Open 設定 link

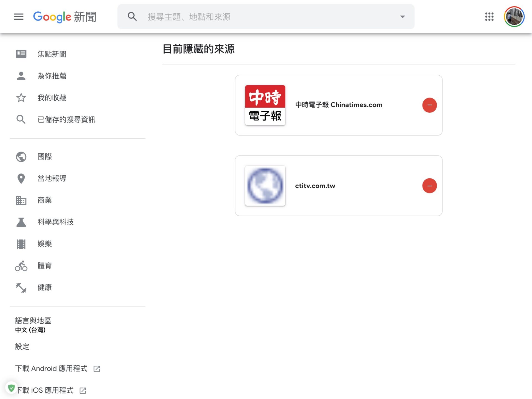tap(22, 347)
